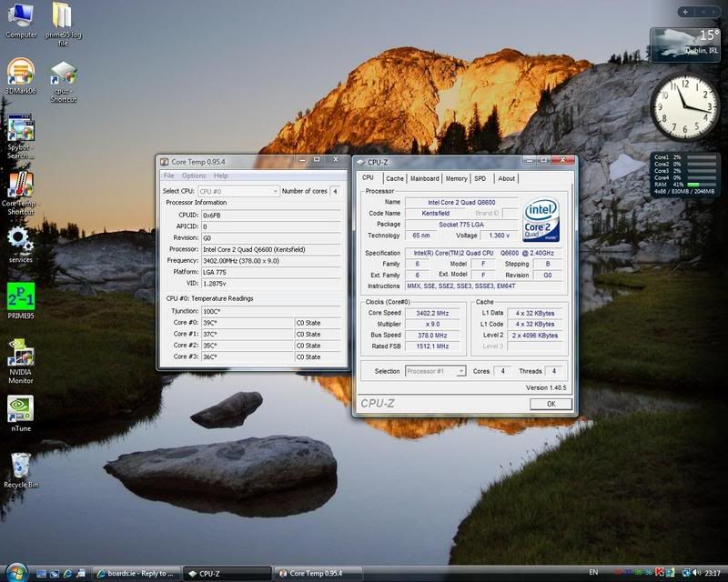Launch the PRIME95 desktop icon
Image resolution: width=728 pixels, height=582 pixels.
(x=20, y=301)
